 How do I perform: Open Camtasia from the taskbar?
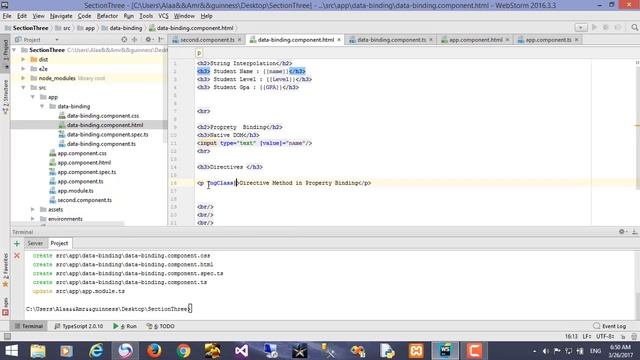click(474, 351)
